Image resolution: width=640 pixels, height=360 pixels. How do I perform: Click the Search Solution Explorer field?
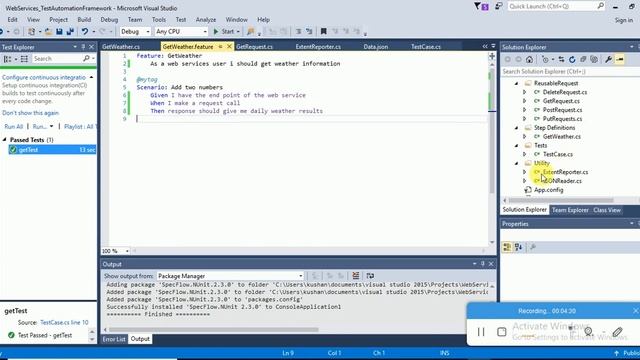click(x=570, y=71)
